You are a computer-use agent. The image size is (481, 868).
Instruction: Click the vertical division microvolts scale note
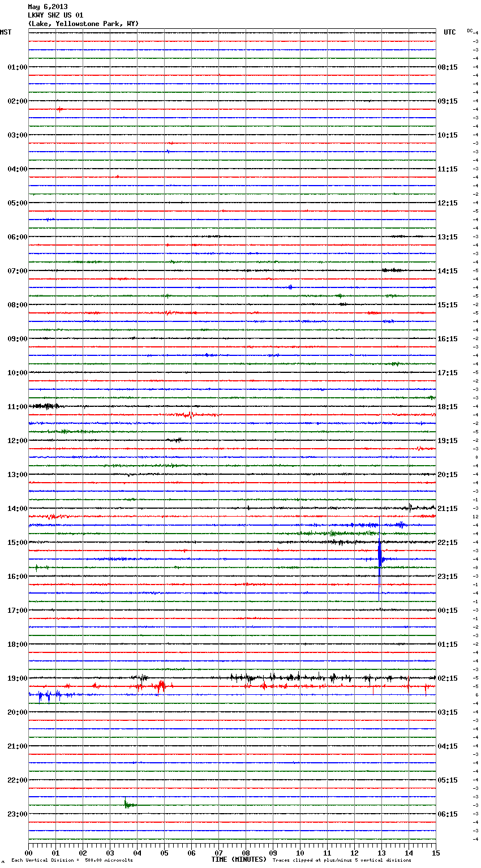click(x=72, y=860)
